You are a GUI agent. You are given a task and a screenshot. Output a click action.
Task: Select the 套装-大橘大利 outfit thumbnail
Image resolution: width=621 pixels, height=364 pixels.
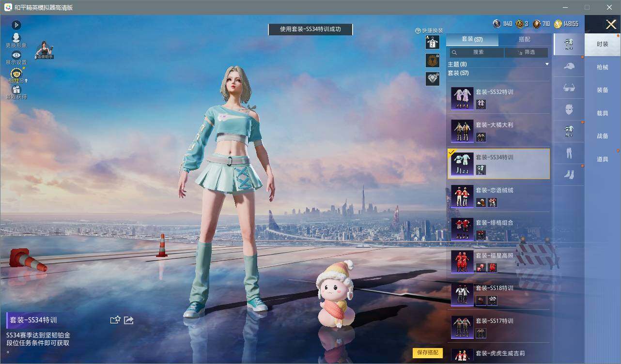tap(462, 131)
